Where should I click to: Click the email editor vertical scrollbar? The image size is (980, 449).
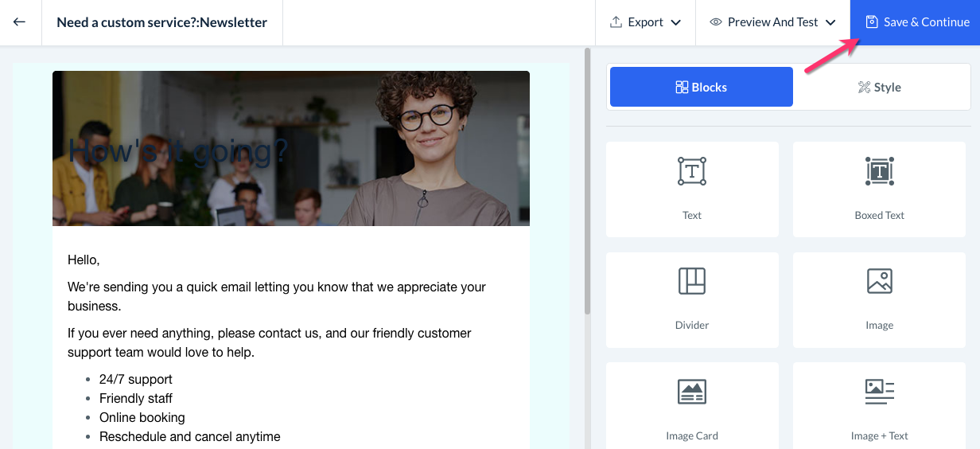(588, 183)
